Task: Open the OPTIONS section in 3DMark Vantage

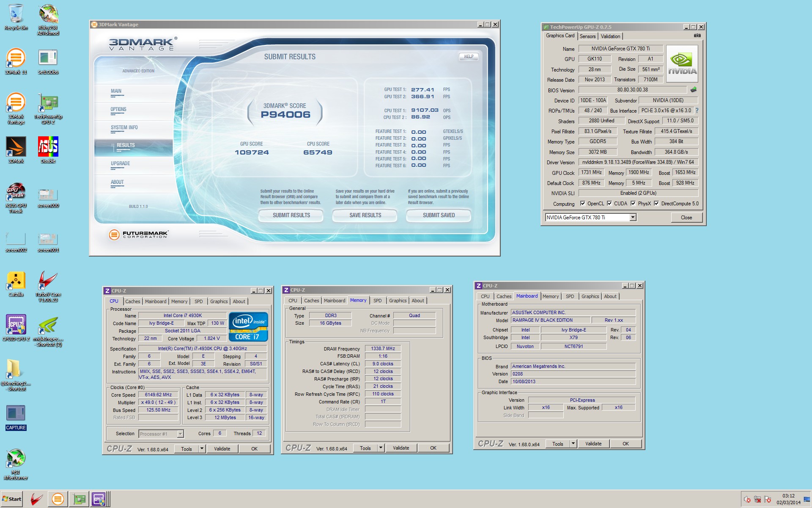Action: click(118, 109)
